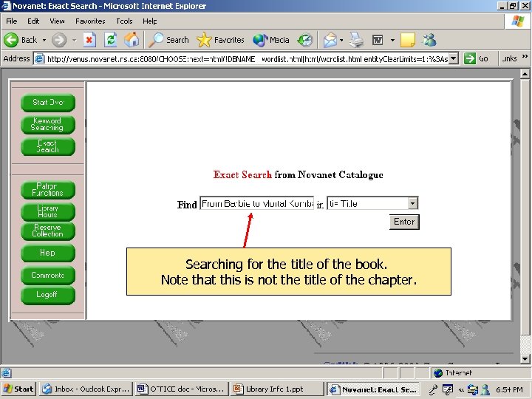Image resolution: width=532 pixels, height=399 pixels.
Task: Open the Edit menu
Action: coord(33,21)
